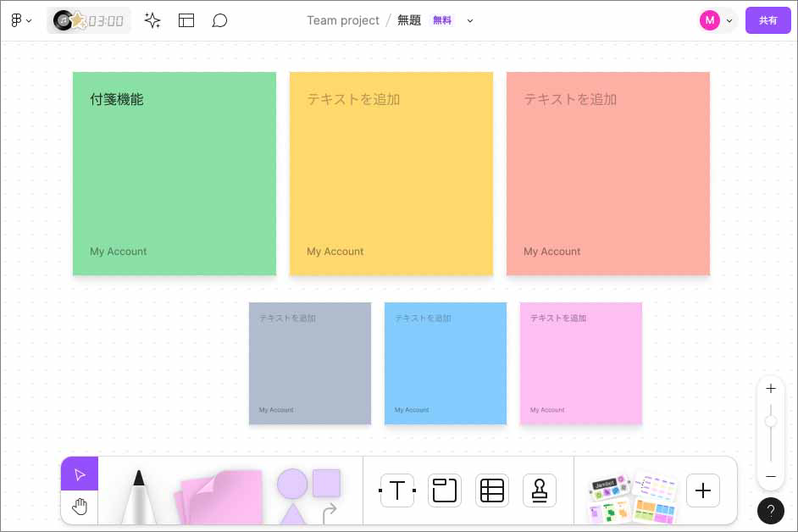Select the Marker tool
Image resolution: width=798 pixels, height=532 pixels.
[x=138, y=496]
